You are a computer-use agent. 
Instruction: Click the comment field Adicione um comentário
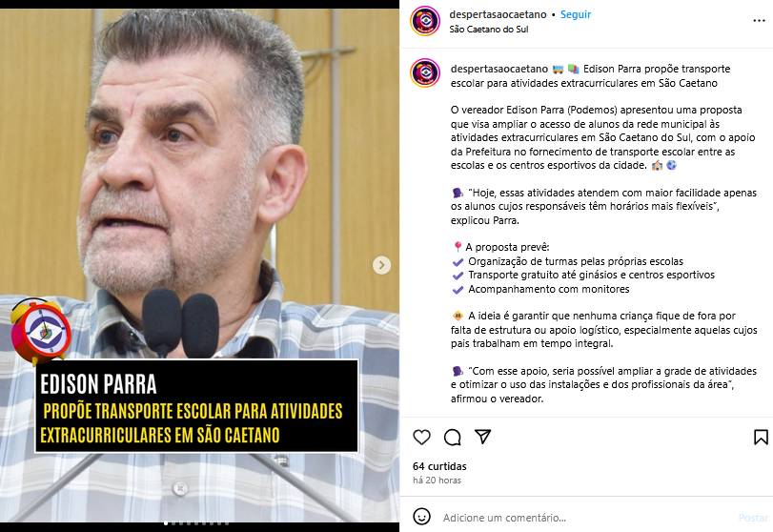586,518
